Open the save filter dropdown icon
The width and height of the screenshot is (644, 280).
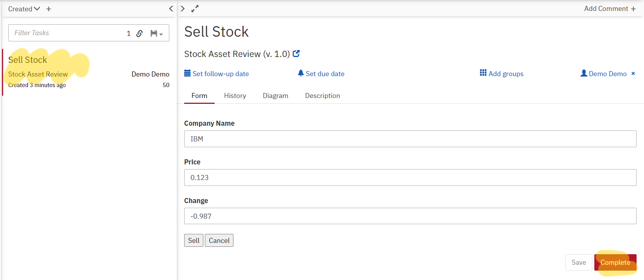point(156,34)
